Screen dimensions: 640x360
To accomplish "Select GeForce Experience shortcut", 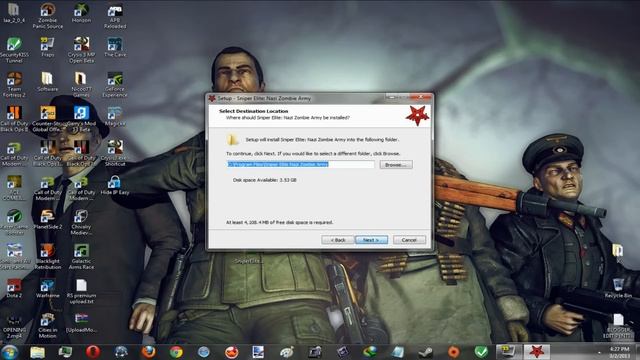I will click(x=115, y=84).
